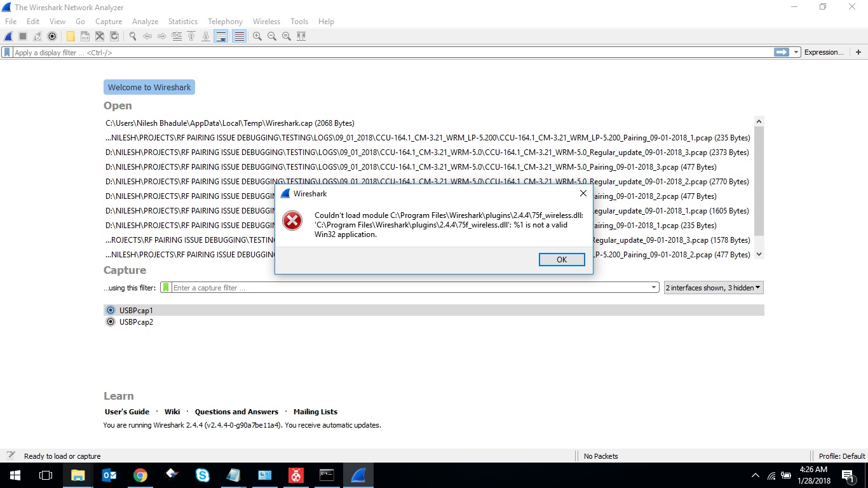Viewport: 868px width, 488px height.
Task: Expand the capture filter history dropdown arrow
Action: tap(654, 288)
